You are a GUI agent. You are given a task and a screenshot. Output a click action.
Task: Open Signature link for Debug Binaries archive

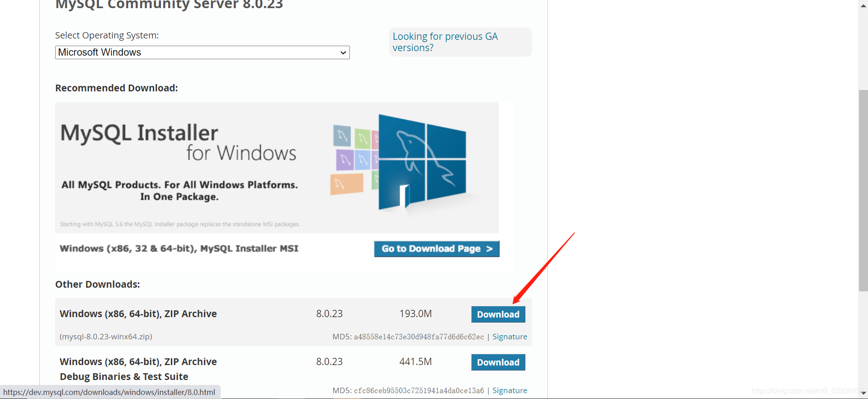tap(509, 390)
